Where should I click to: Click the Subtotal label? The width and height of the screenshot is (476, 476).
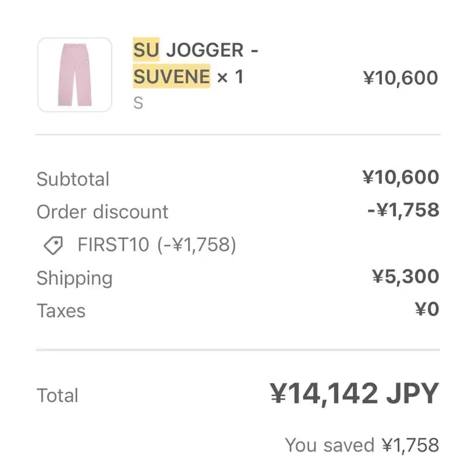[x=73, y=179]
